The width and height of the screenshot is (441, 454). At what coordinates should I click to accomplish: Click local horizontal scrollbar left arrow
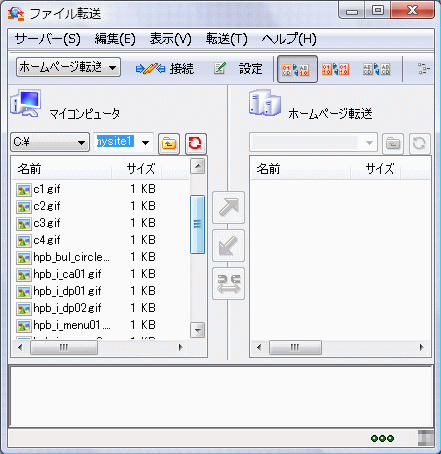[x=20, y=347]
